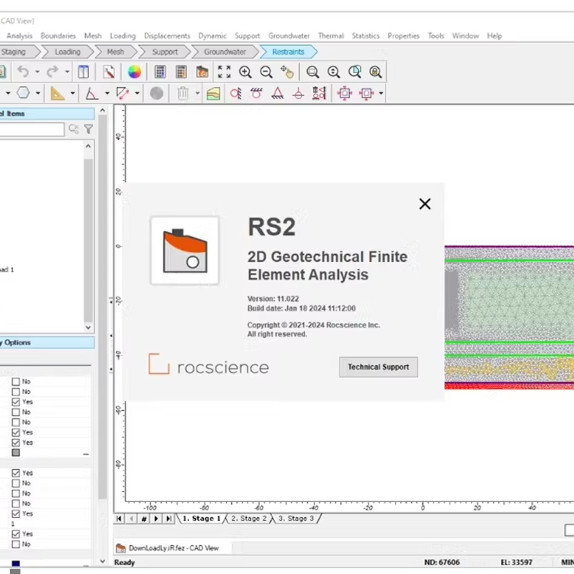This screenshot has width=574, height=574.
Task: Click the Redo arrow icon
Action: [x=53, y=72]
